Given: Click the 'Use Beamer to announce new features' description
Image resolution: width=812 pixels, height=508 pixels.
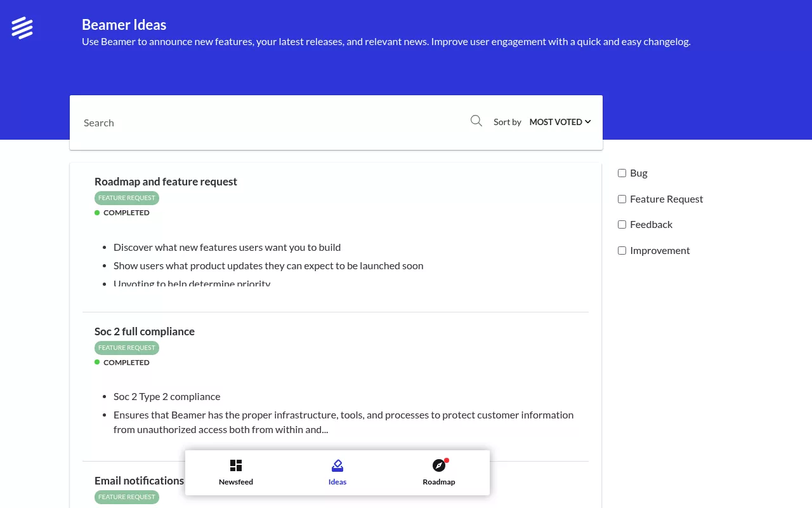Looking at the screenshot, I should [x=386, y=41].
